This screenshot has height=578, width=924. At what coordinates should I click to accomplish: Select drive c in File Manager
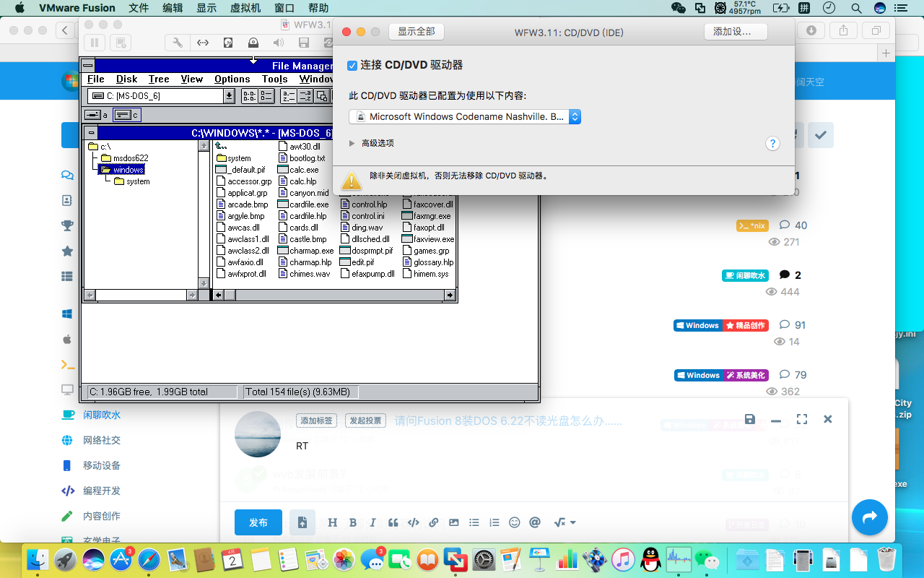pyautogui.click(x=127, y=115)
